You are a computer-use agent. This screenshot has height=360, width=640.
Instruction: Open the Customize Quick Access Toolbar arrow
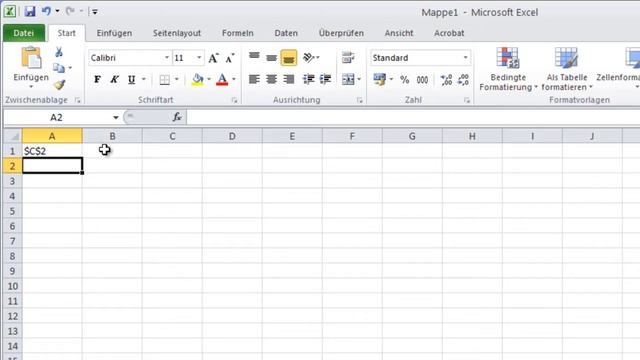coord(94,12)
